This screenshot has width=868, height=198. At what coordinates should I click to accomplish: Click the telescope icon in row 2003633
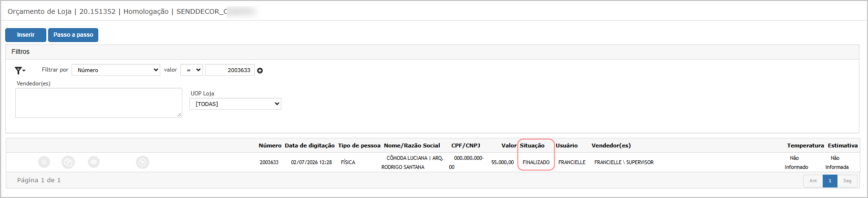[x=142, y=162]
